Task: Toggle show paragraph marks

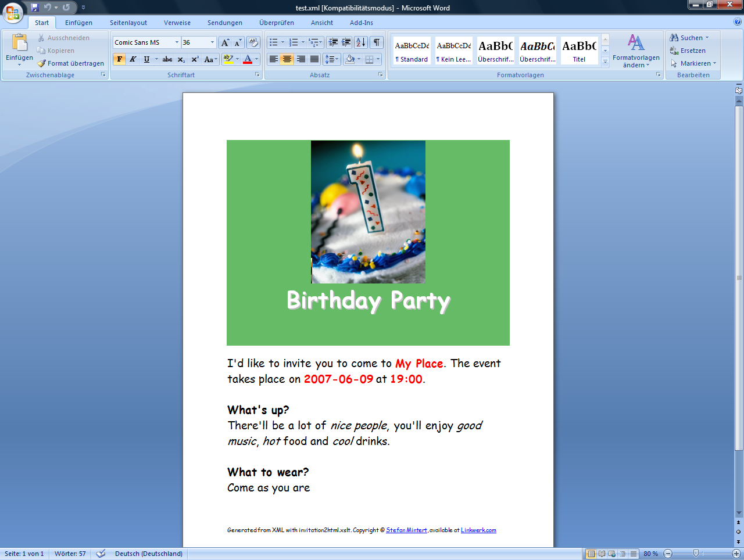Action: (377, 42)
